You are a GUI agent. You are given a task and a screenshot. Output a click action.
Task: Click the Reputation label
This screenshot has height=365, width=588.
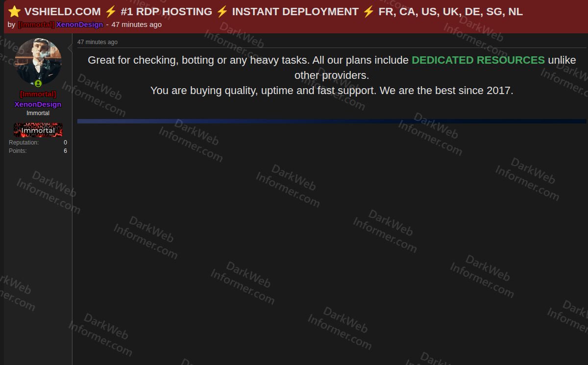point(24,143)
